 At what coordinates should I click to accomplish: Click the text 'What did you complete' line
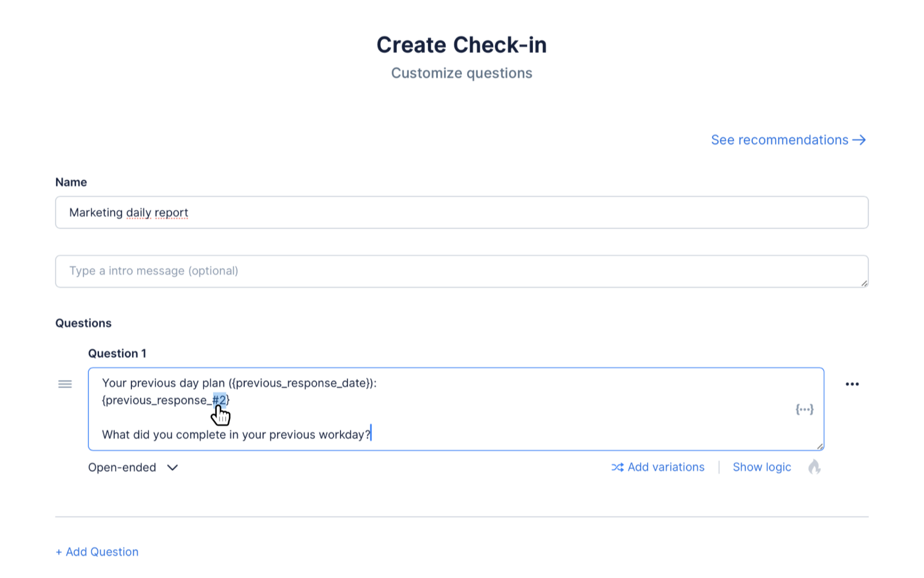pos(236,435)
